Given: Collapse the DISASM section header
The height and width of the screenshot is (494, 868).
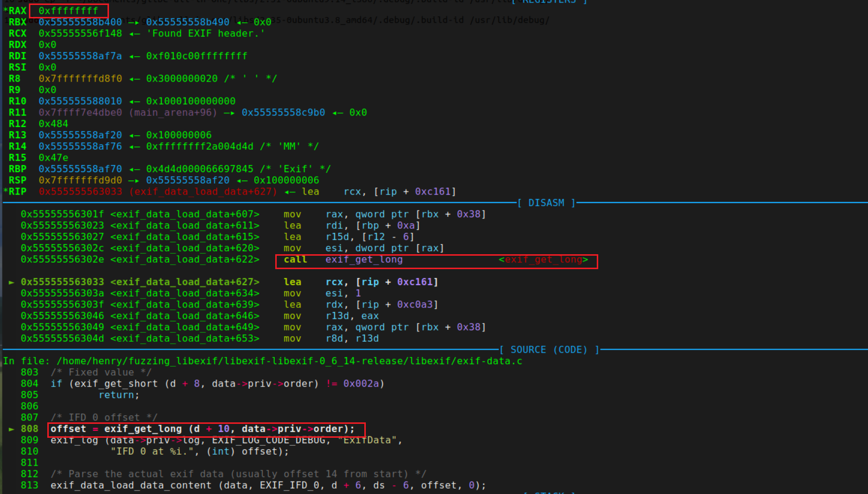Looking at the screenshot, I should tap(545, 202).
